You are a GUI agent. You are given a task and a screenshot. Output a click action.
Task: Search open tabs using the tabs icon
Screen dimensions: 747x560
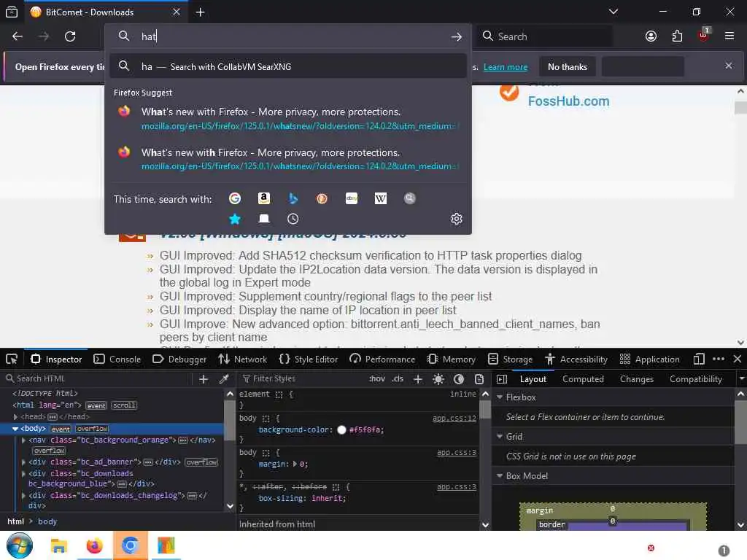tap(264, 219)
